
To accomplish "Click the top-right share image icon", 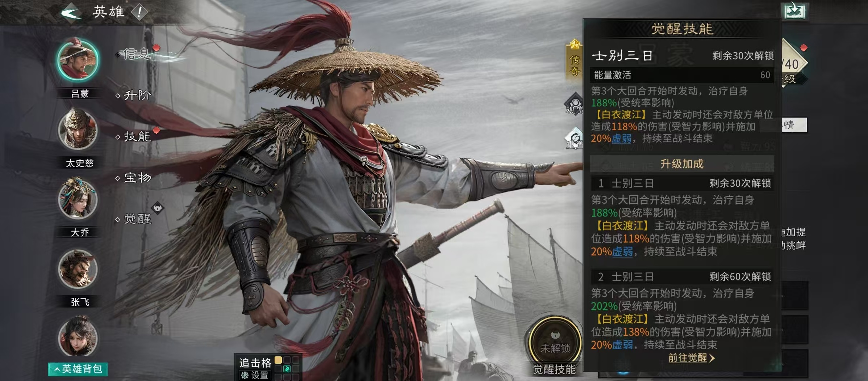I will click(794, 11).
